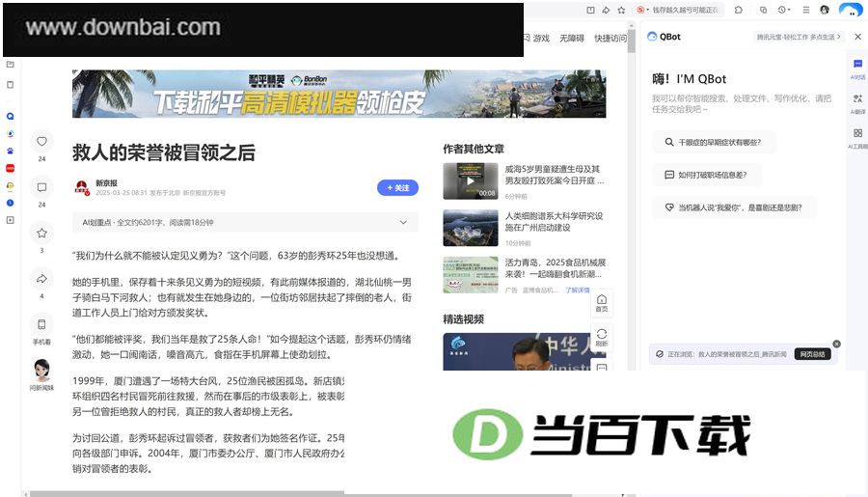Viewport: 868px width, 497px height.
Task: Open article 威海5岁男童疑遭生母及其男友殴打致死案
Action: pos(555,175)
